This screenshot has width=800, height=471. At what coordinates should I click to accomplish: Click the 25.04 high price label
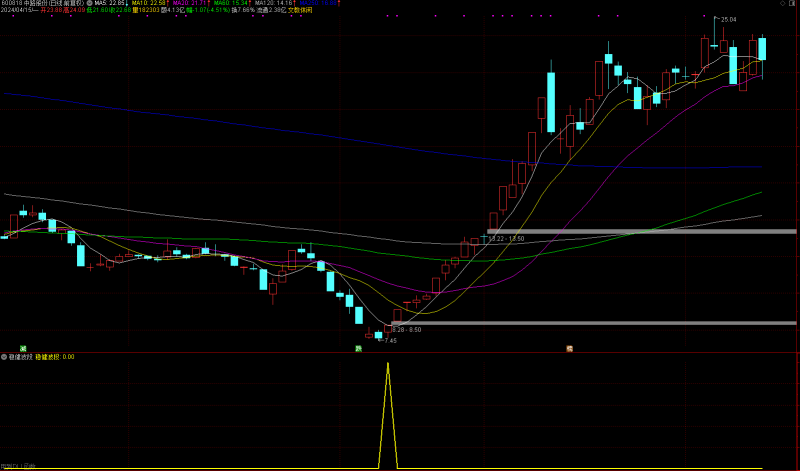(728, 20)
